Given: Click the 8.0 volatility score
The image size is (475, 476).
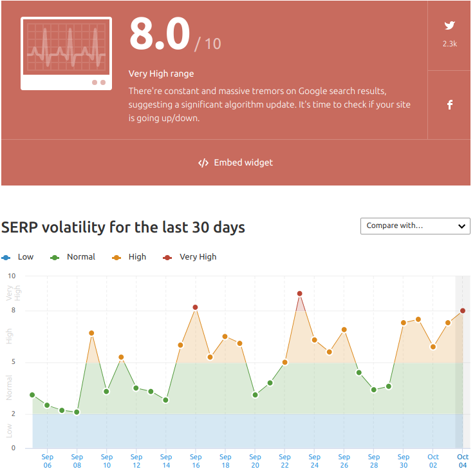Looking at the screenshot, I should 161,33.
